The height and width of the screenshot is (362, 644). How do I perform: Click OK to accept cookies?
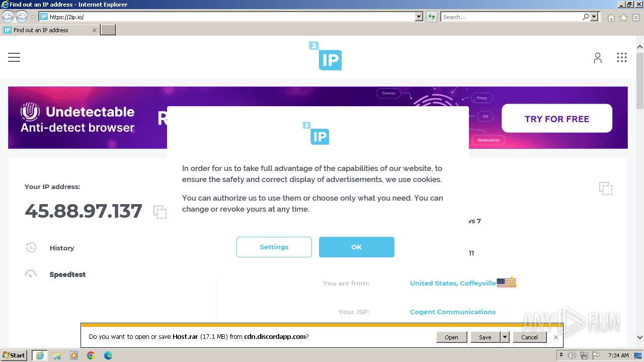point(357,247)
